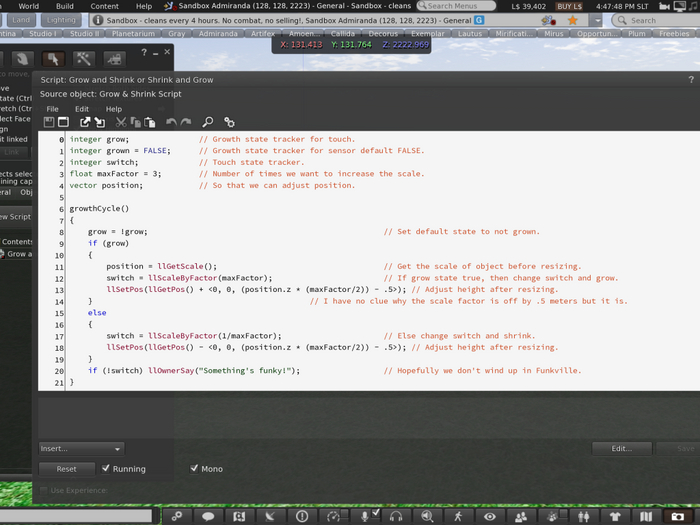Open the script editor Edit menu

(82, 109)
